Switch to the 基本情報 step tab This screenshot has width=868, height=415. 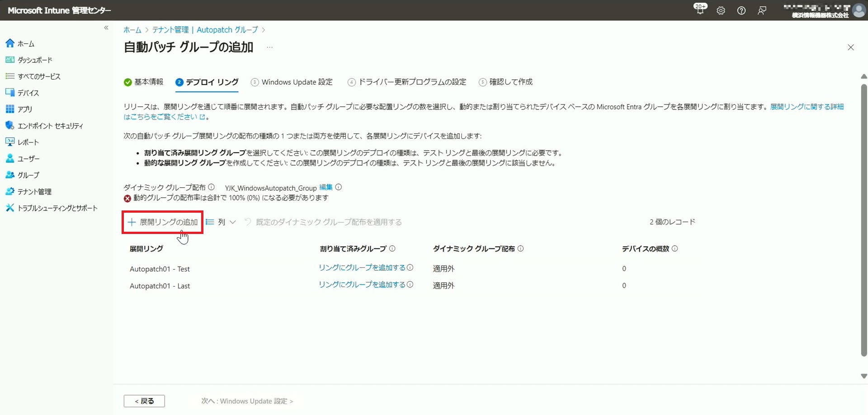tap(143, 82)
